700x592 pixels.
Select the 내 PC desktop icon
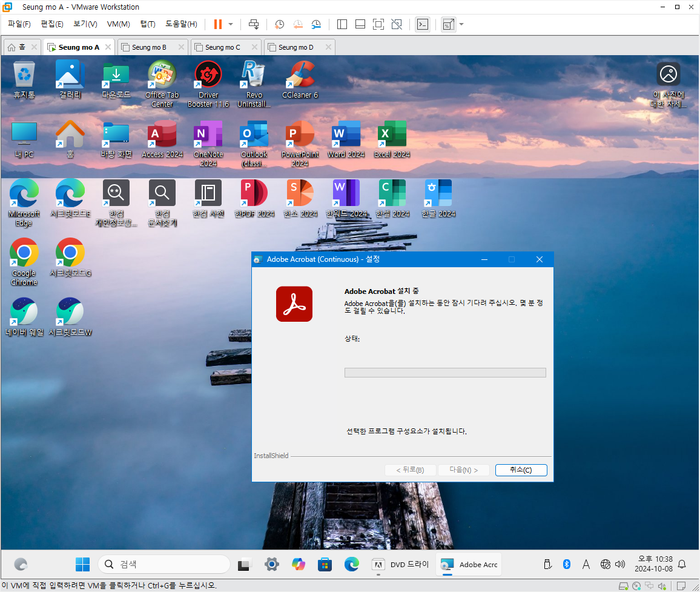[x=24, y=139]
